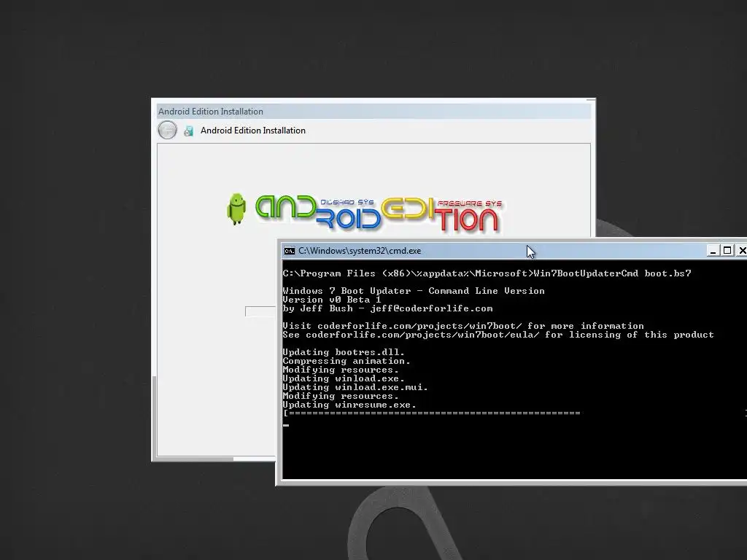Click the back arrow in Android Edition Installation
The height and width of the screenshot is (560, 747).
(x=167, y=130)
